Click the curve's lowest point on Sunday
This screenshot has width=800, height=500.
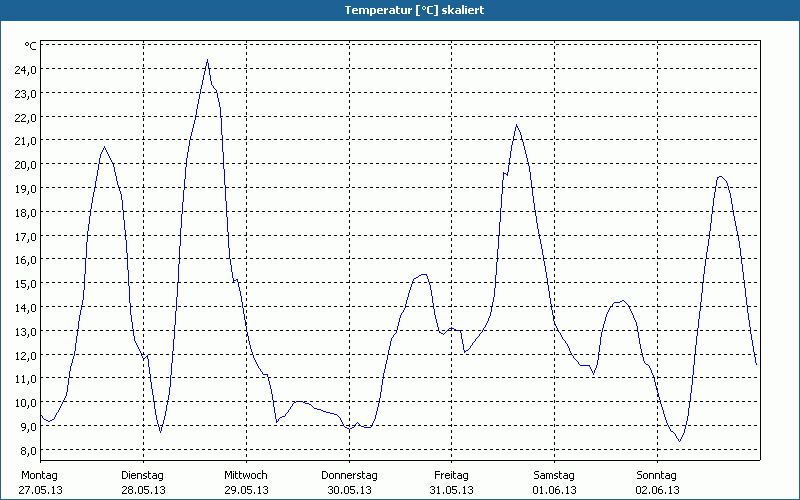pyautogui.click(x=680, y=441)
